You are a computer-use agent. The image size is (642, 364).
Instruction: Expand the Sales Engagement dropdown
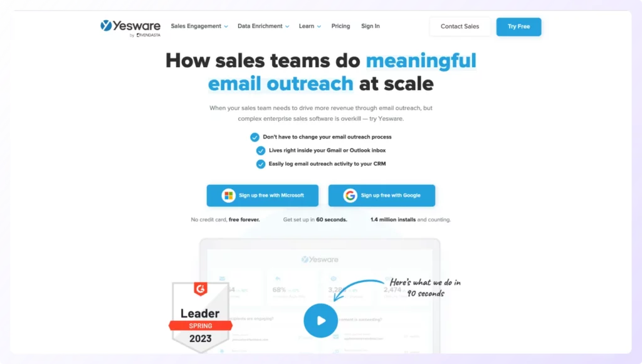(199, 26)
